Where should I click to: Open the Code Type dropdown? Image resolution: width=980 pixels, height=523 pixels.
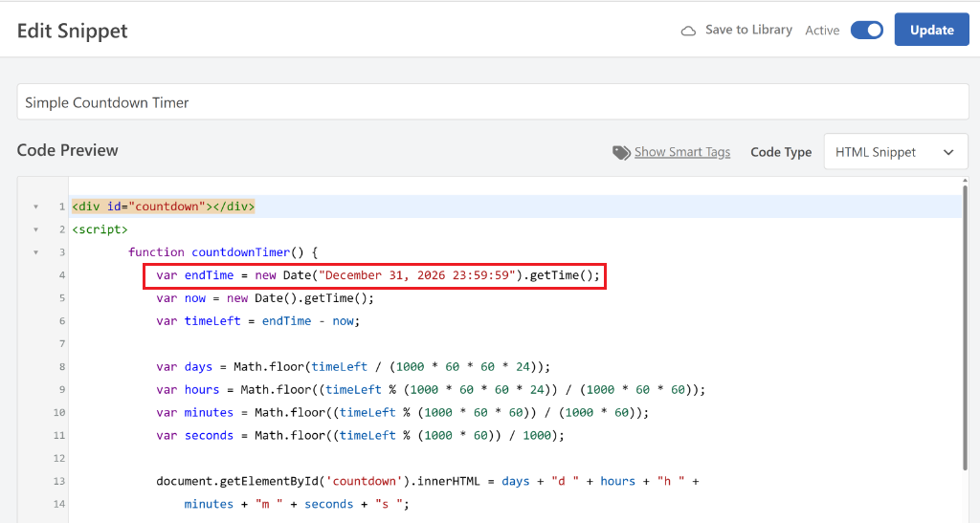895,152
